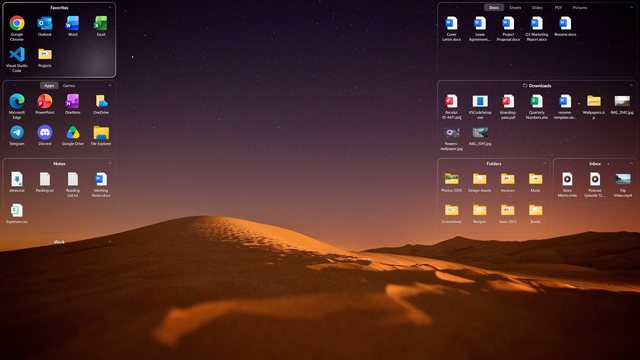Play the Voice Memo audio file

(567, 179)
